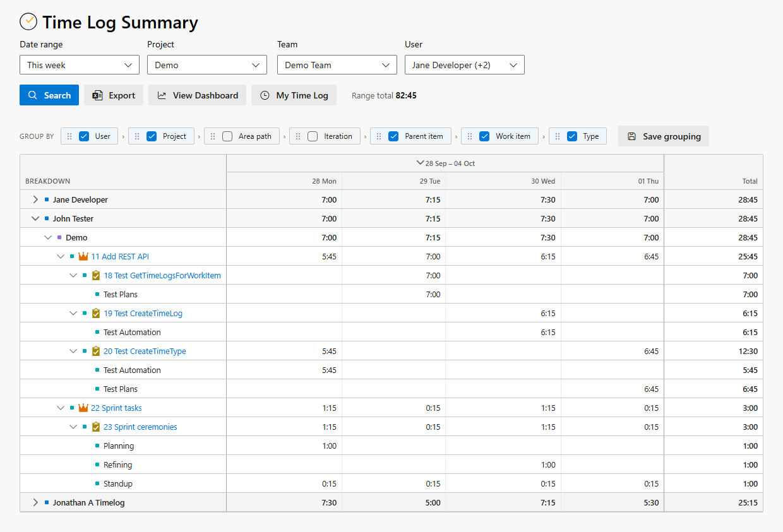Image resolution: width=783 pixels, height=532 pixels.
Task: Uncheck the Project group-by checkbox
Action: point(152,136)
